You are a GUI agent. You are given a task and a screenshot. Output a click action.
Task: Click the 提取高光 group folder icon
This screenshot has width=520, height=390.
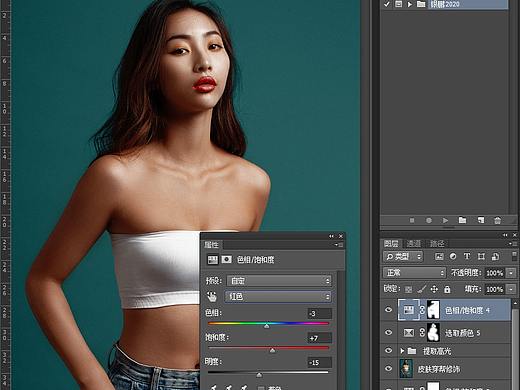pos(412,351)
